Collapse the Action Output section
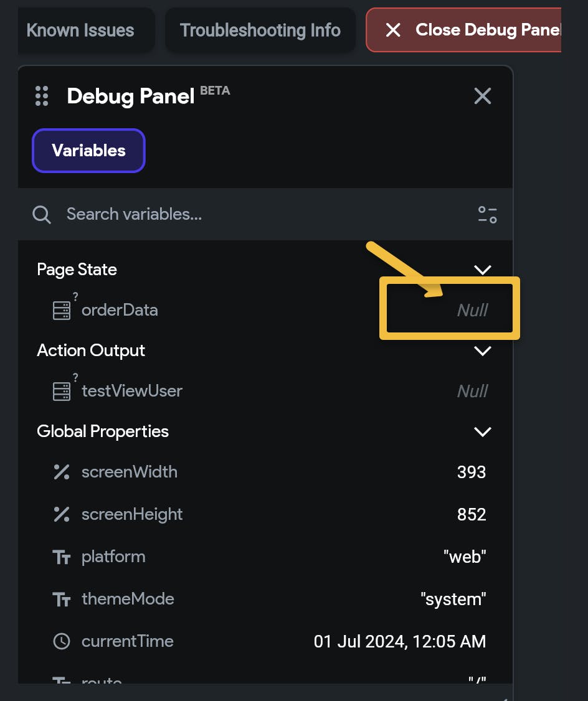This screenshot has width=588, height=701. tap(483, 350)
